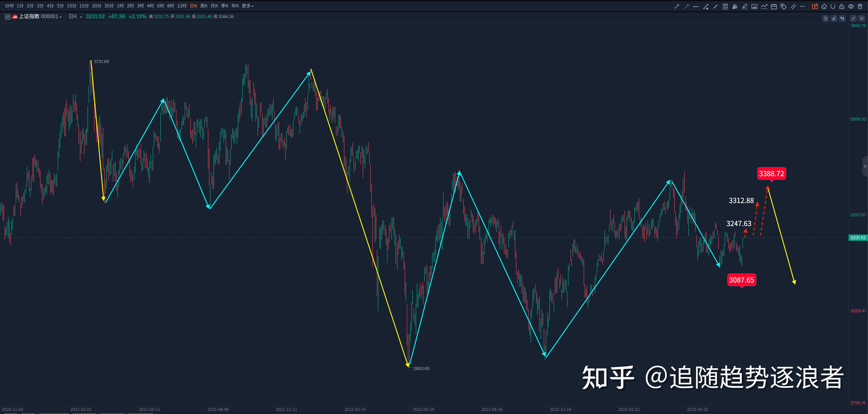Toggle drawing visibility with the eye icon
868x414 pixels.
point(851,6)
